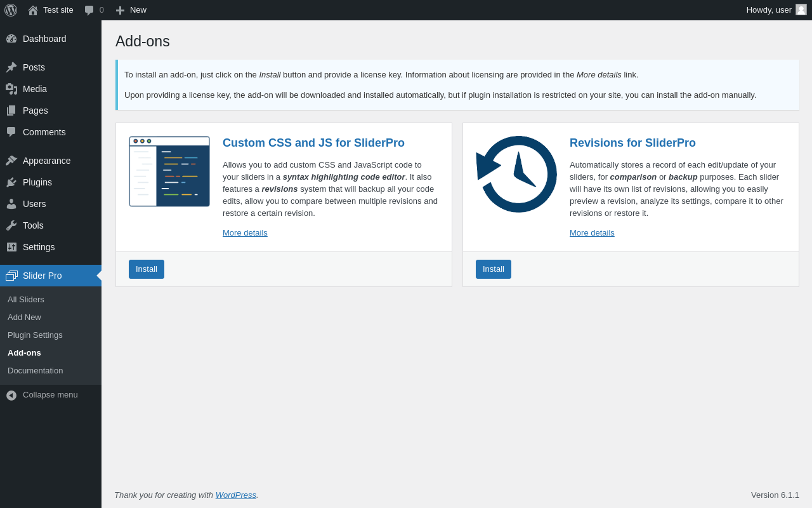Click the Dashboard gauge icon
This screenshot has width=812, height=508.
pyautogui.click(x=11, y=39)
